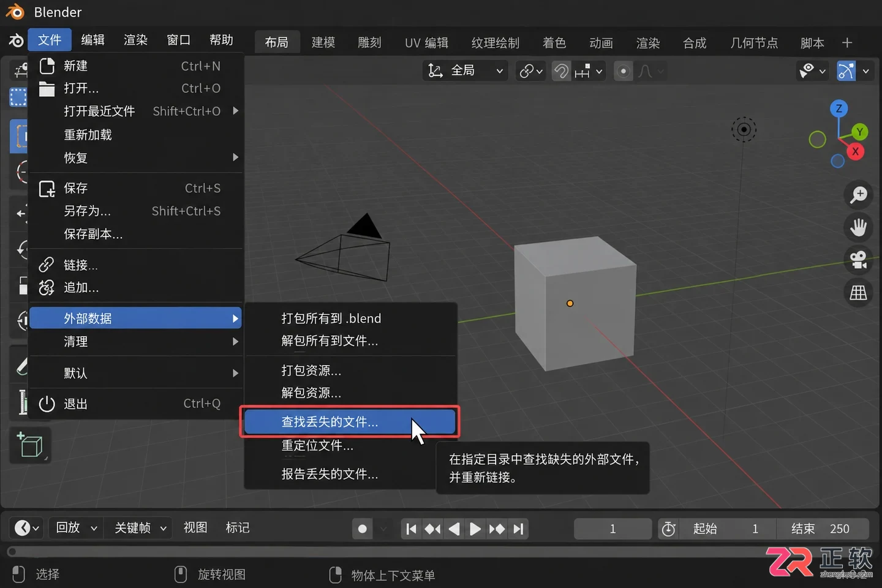Switch perspective/orthographic grid icon

pos(858,293)
